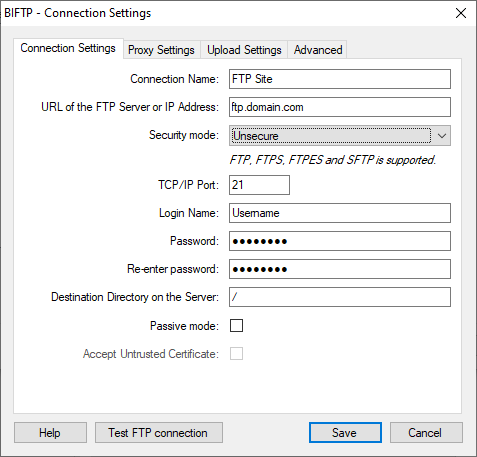Click the Save button
The height and width of the screenshot is (457, 477).
(x=345, y=433)
